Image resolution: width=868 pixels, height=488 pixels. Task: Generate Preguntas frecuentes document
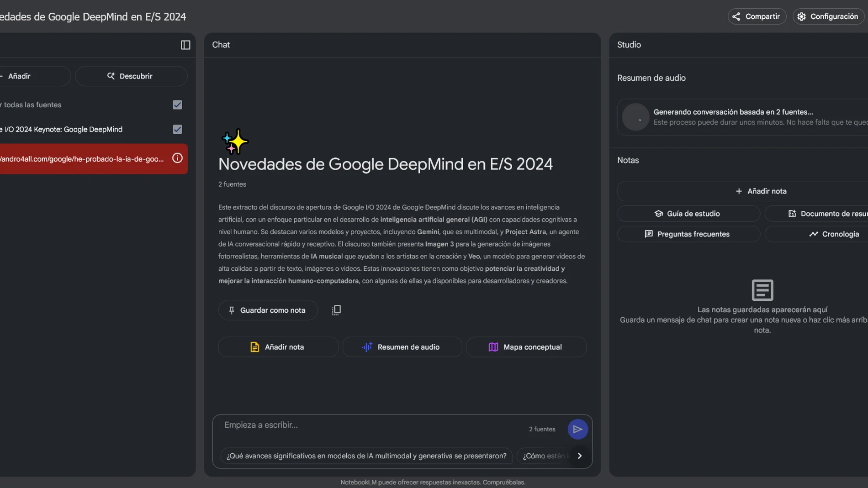[x=688, y=234]
